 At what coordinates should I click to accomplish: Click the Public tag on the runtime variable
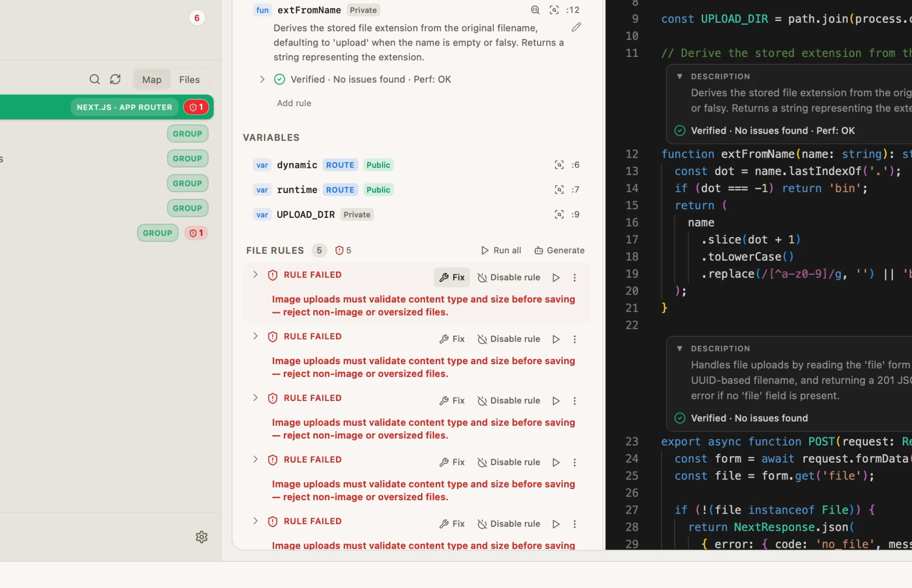tap(378, 190)
